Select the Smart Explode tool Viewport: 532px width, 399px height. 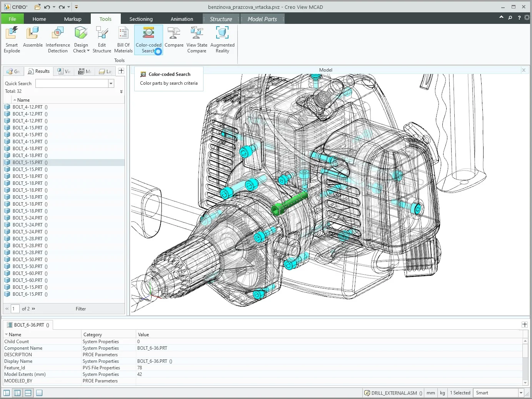coord(12,39)
